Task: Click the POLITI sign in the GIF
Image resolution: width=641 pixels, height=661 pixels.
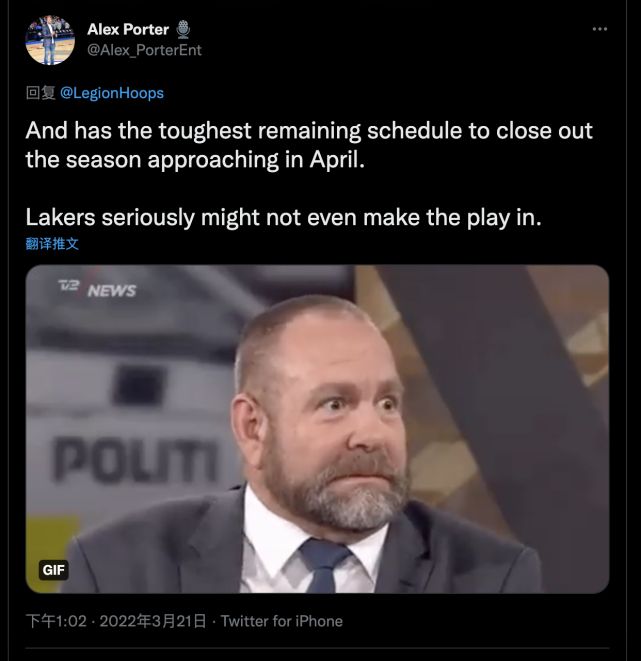Action: pos(137,461)
